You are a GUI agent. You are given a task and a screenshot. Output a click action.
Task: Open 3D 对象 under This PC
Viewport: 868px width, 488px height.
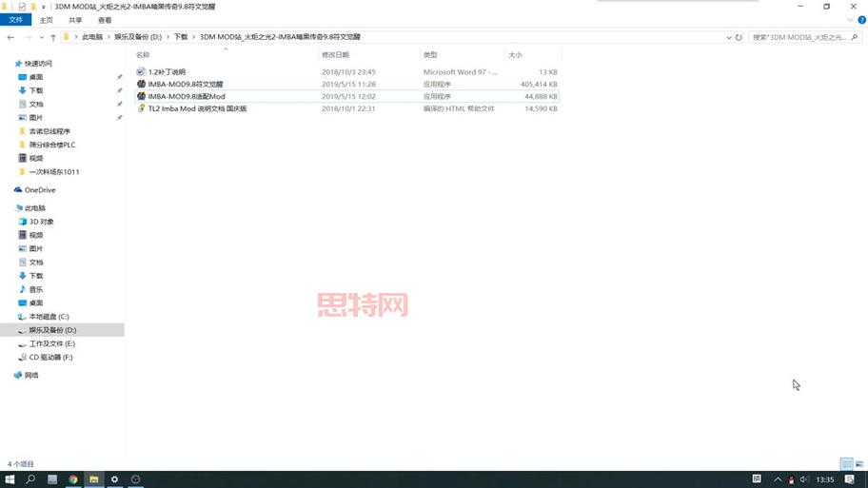[42, 222]
